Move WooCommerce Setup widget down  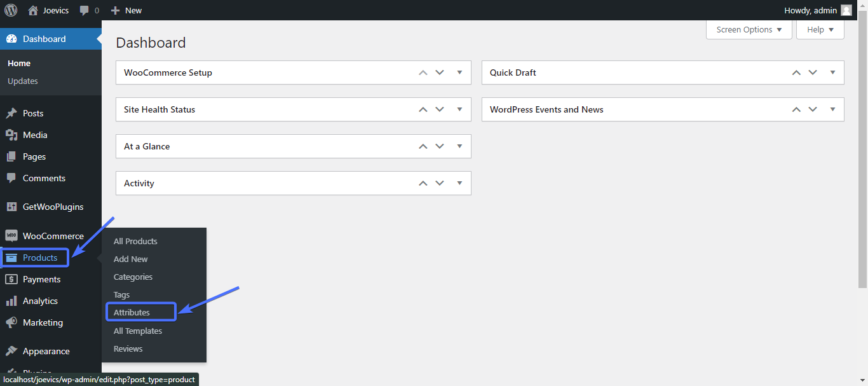(440, 72)
